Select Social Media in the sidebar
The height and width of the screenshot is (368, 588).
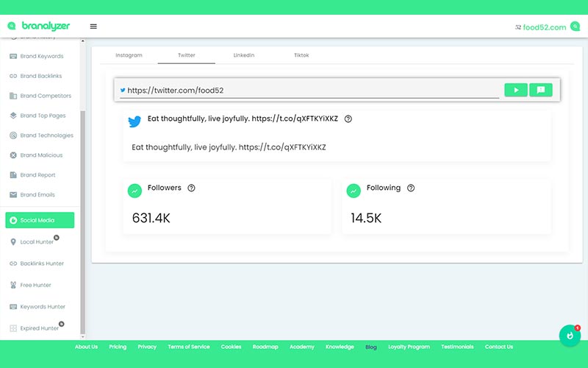40,220
